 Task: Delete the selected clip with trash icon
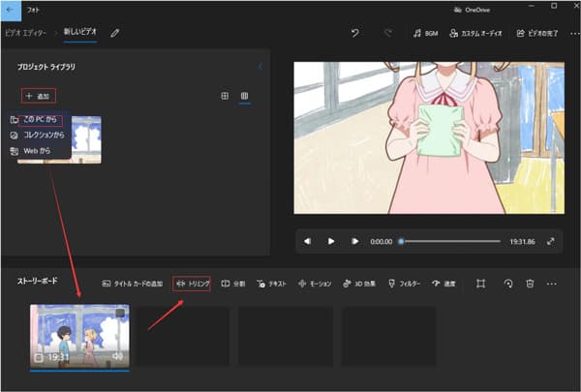(531, 284)
